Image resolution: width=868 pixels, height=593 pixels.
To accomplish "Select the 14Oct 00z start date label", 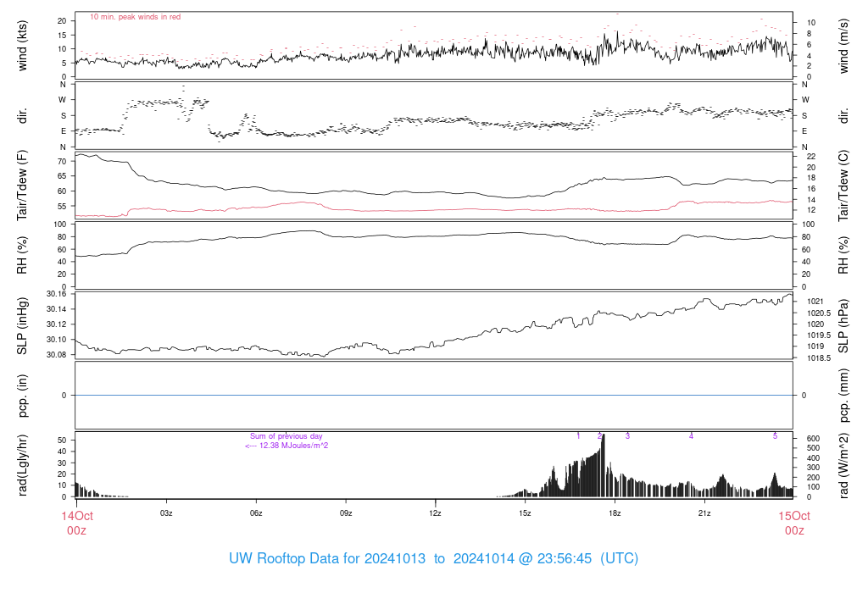I will pos(76,522).
